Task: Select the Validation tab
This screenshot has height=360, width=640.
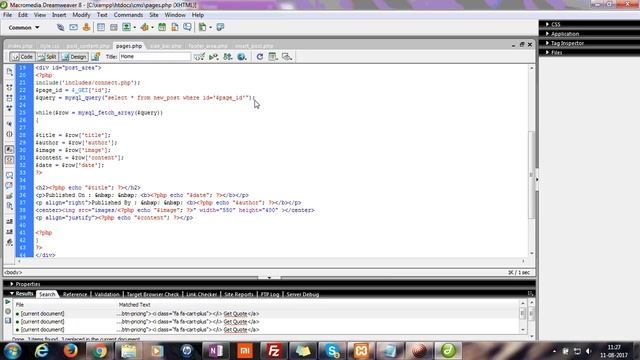Action: pyautogui.click(x=107, y=294)
